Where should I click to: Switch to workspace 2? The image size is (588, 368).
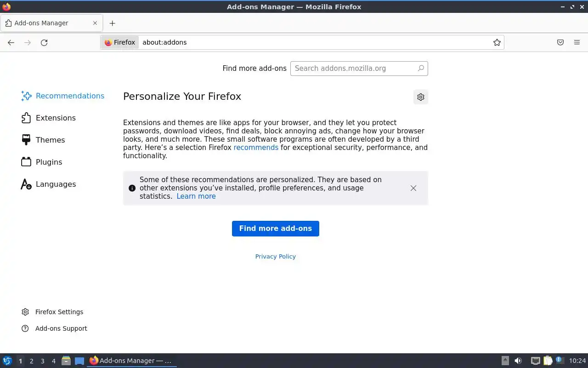coord(31,361)
